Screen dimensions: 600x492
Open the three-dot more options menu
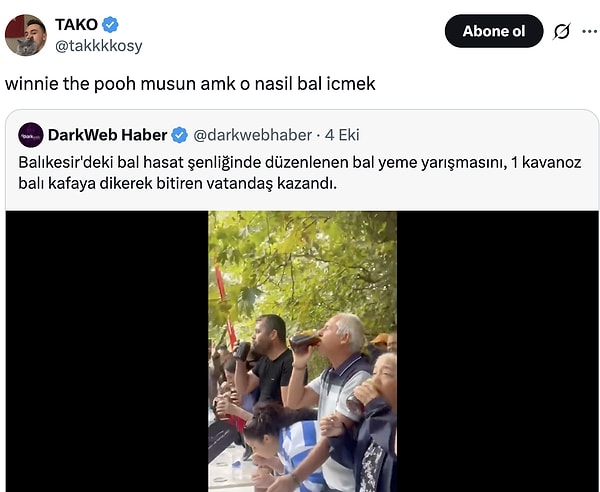tap(590, 31)
